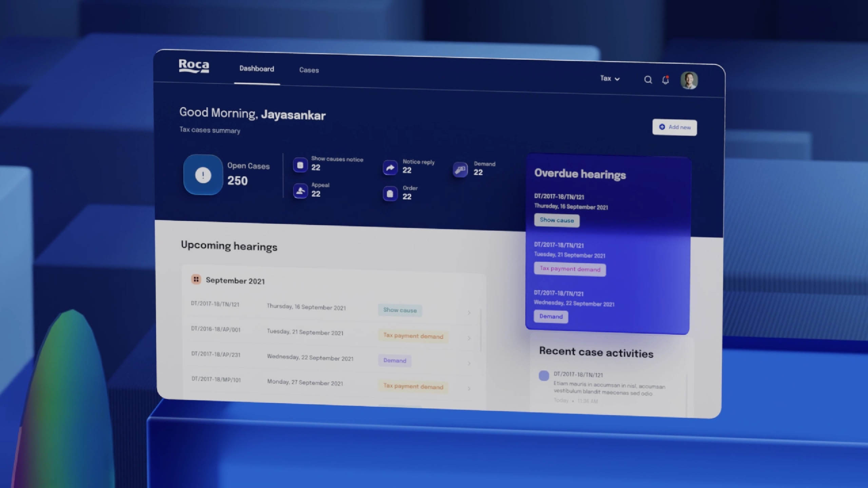Image resolution: width=868 pixels, height=488 pixels.
Task: Open the DT/2016-18/AP/001 row chevron
Action: coord(469,338)
